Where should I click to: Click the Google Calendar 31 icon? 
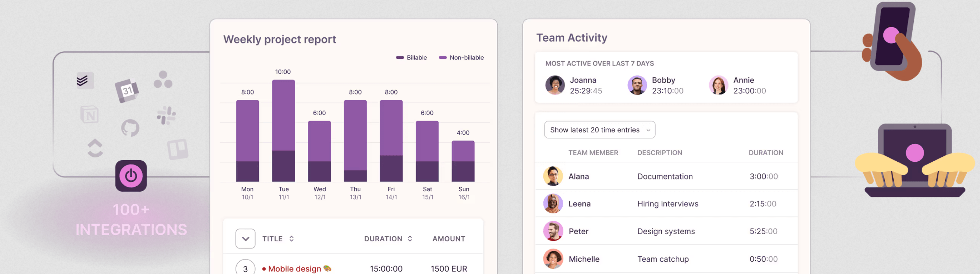click(x=127, y=91)
